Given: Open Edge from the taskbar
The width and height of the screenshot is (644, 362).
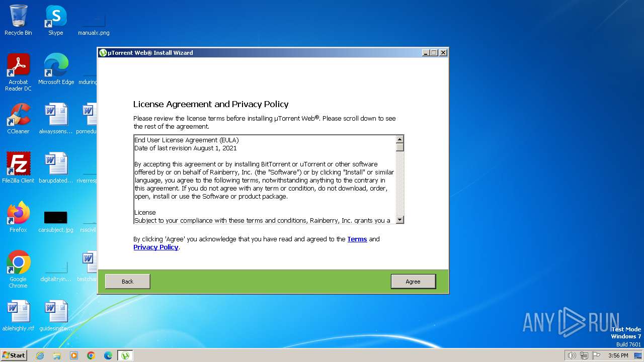Looking at the screenshot, I should click(108, 355).
